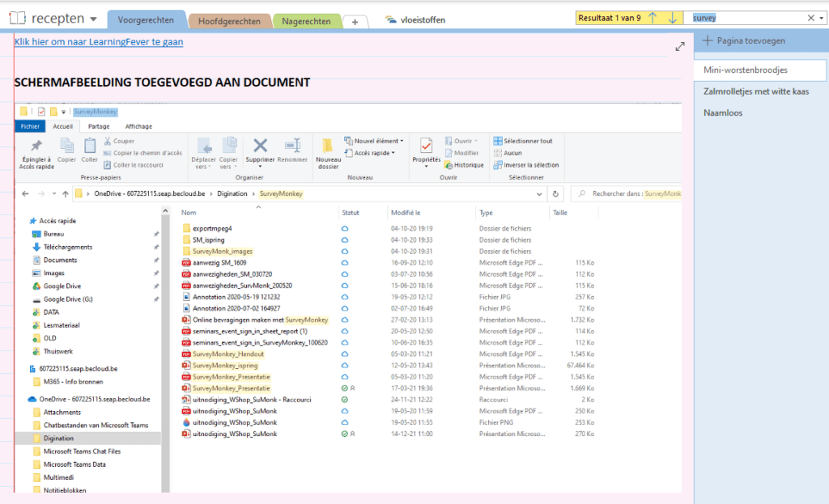Click the Explorer refresh icon

point(555,194)
